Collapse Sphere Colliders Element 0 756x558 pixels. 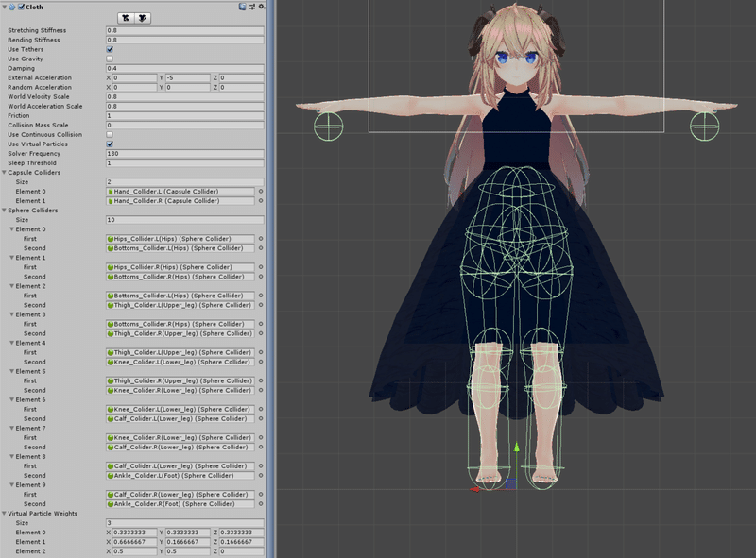(12, 228)
